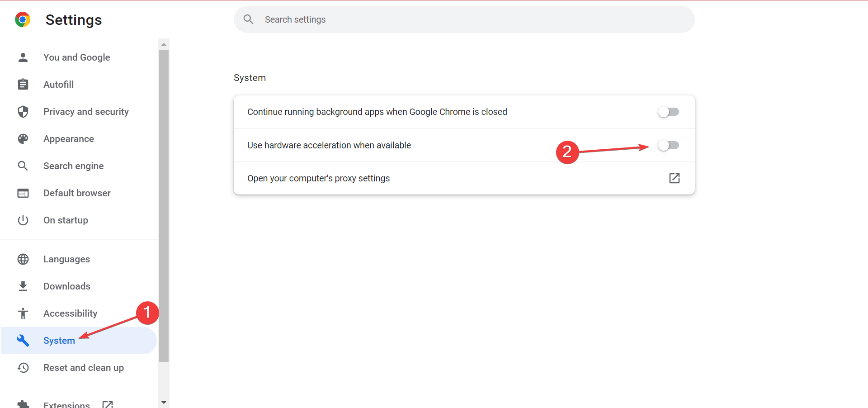Click the external-link icon beside Extensions
Screen dimensions: 868x408
point(108,404)
